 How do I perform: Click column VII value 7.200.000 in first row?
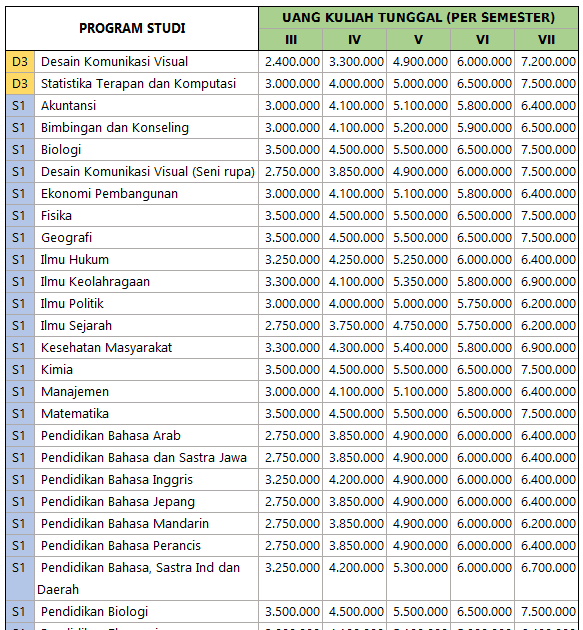(548, 61)
